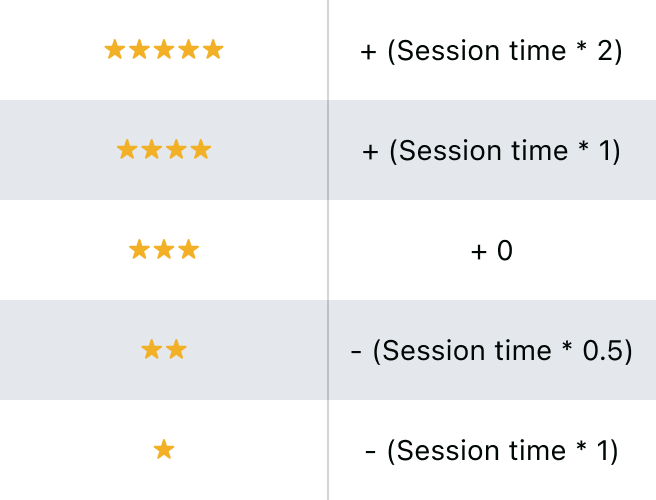This screenshot has height=500, width=656.
Task: Click the "- (Session time * 1)" cell text
Action: (x=491, y=451)
